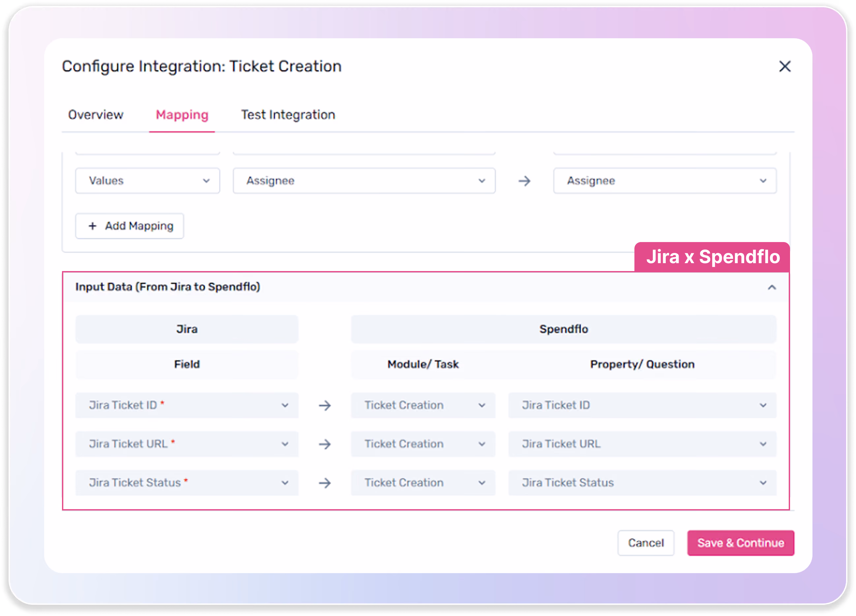
Task: Open the Jira Ticket ID field dropdown
Action: [187, 405]
